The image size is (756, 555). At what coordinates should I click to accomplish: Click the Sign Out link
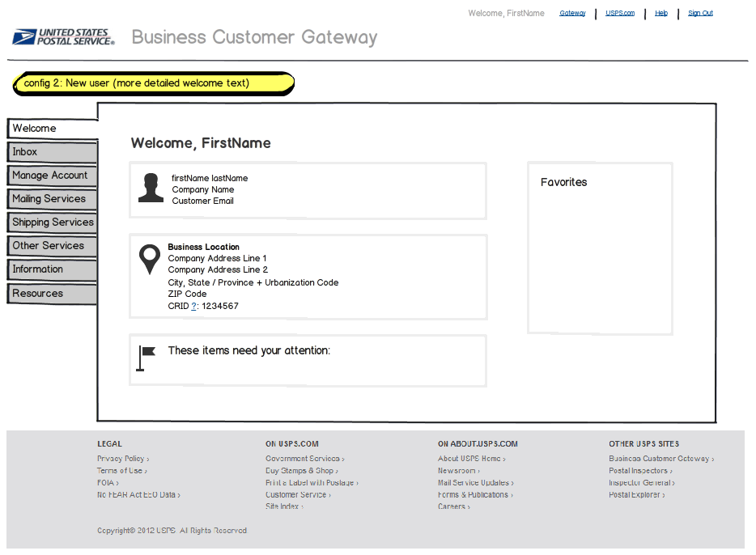click(700, 13)
